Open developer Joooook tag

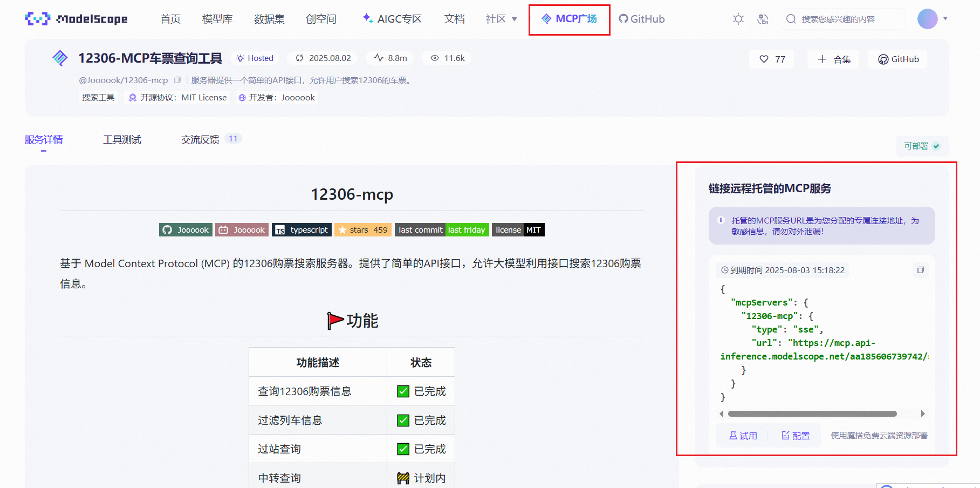point(277,97)
